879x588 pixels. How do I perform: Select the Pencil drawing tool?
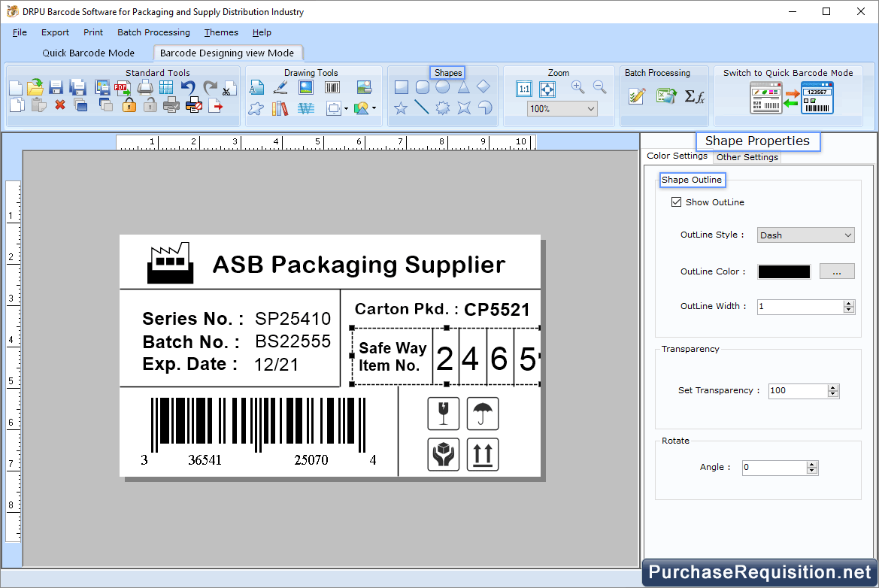280,87
